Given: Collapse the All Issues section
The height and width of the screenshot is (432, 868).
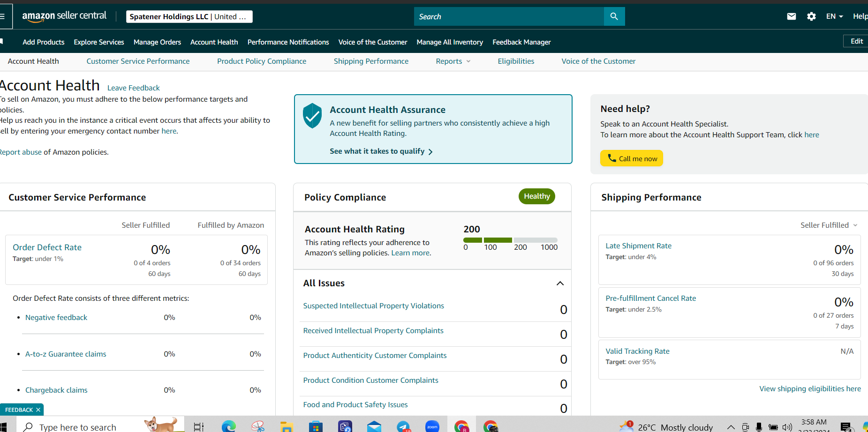Looking at the screenshot, I should pyautogui.click(x=560, y=283).
